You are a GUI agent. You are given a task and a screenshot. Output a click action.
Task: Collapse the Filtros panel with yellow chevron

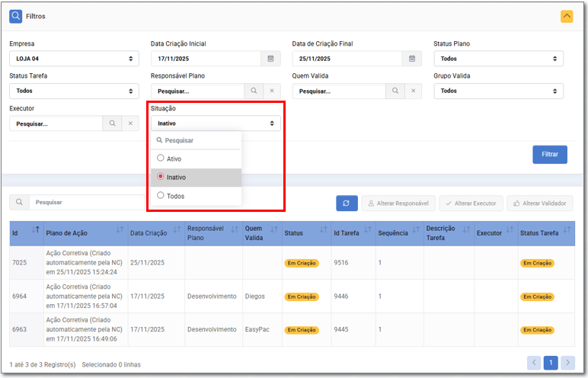(566, 16)
